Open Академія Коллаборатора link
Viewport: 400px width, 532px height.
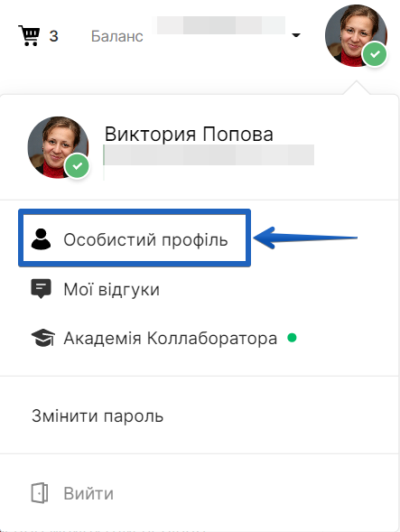click(x=171, y=339)
